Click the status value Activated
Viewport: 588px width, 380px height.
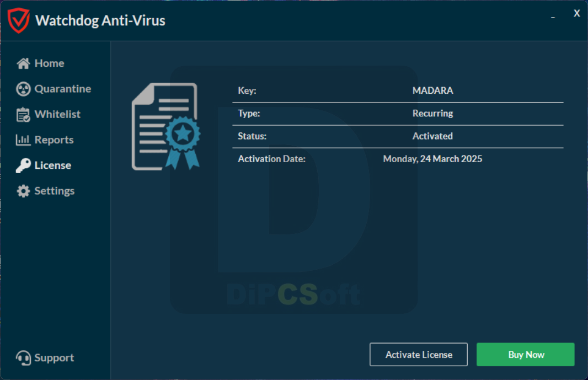(x=433, y=136)
